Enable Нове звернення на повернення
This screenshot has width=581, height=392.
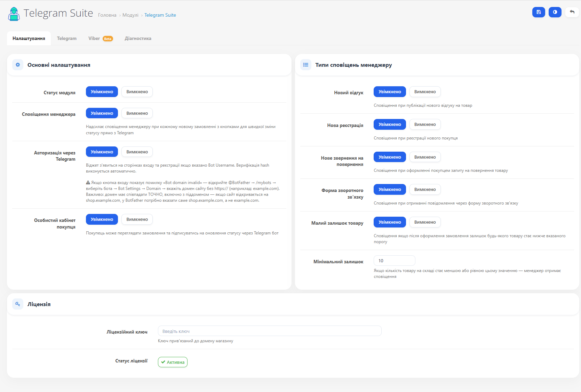coord(390,157)
